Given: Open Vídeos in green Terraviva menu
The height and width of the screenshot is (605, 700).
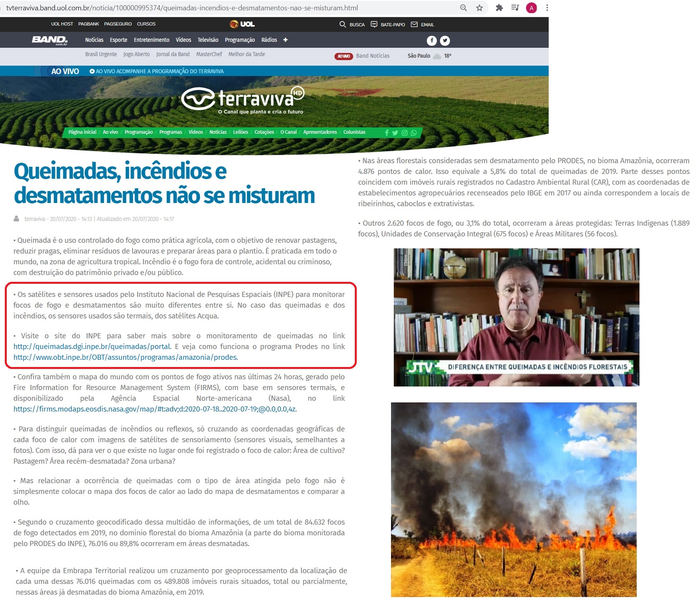Looking at the screenshot, I should (196, 132).
